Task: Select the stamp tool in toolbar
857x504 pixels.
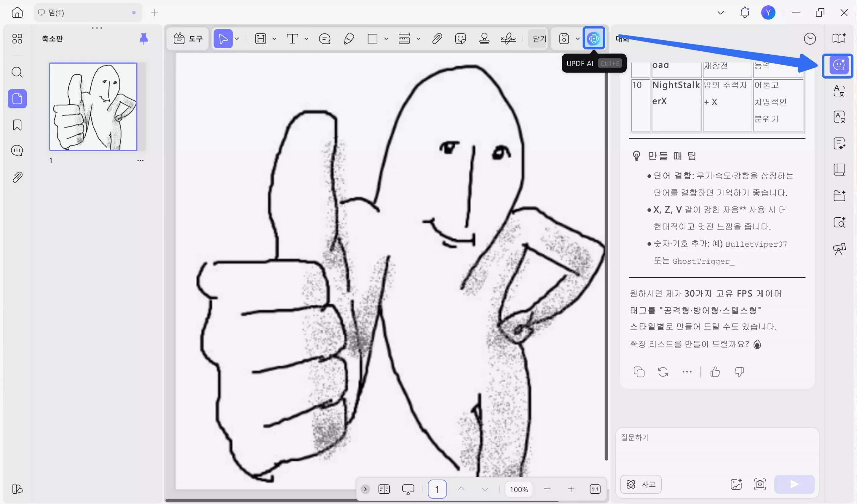Action: tap(484, 39)
